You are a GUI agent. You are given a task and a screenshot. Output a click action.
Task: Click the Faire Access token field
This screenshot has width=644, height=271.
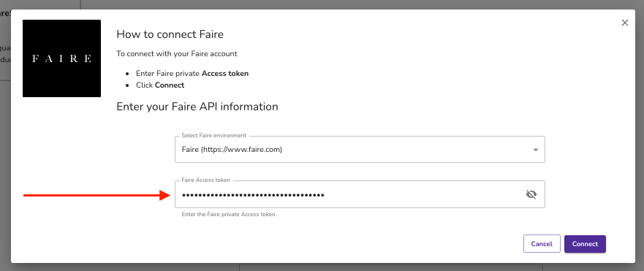pyautogui.click(x=360, y=194)
